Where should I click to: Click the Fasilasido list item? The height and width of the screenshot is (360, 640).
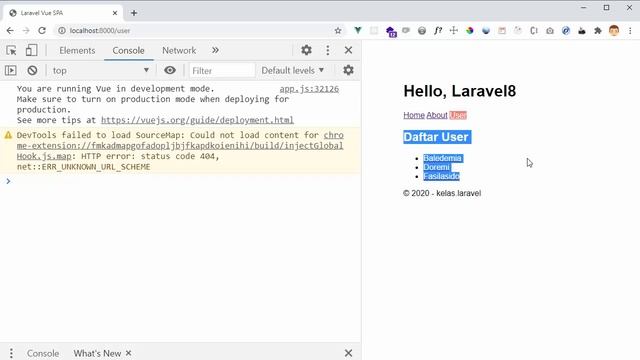441,176
